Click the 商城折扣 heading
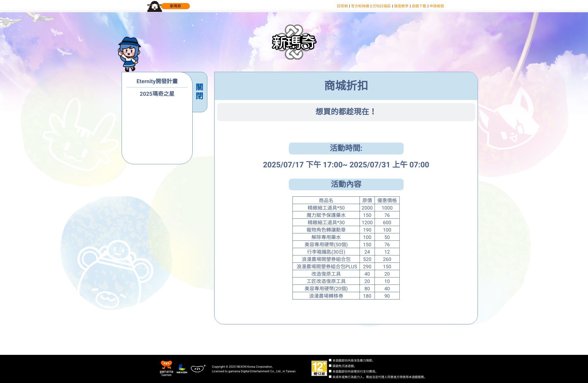The width and height of the screenshot is (588, 383). (346, 86)
